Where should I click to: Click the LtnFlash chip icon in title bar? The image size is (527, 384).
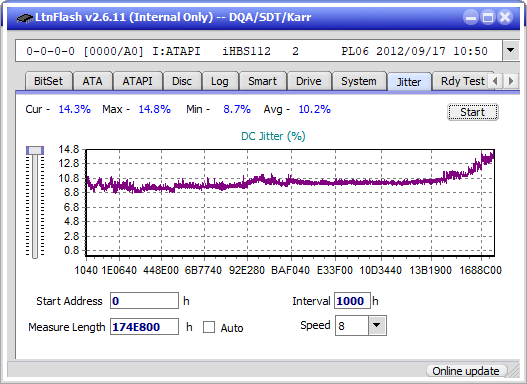pos(25,17)
